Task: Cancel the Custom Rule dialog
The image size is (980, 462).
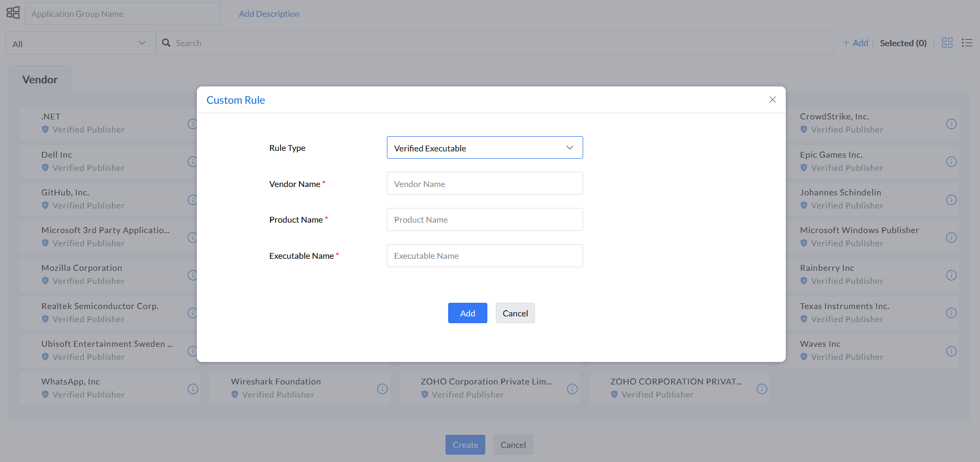Action: tap(515, 313)
